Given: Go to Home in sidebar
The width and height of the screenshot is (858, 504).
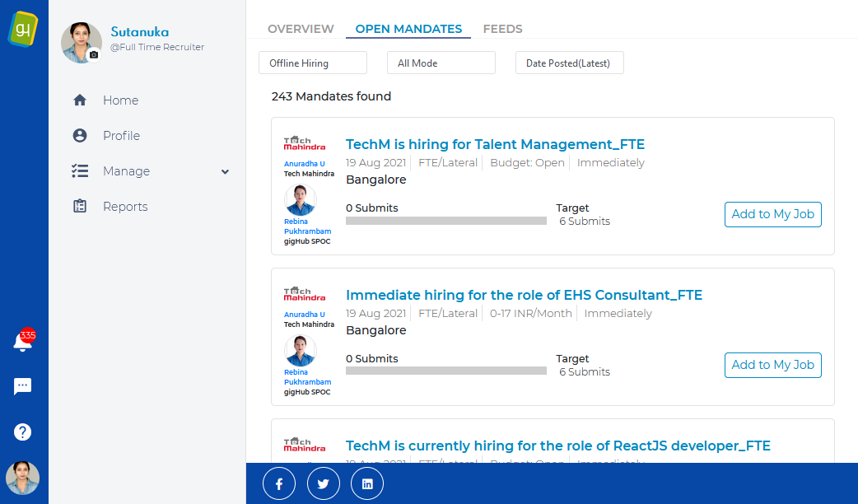Looking at the screenshot, I should 120,100.
